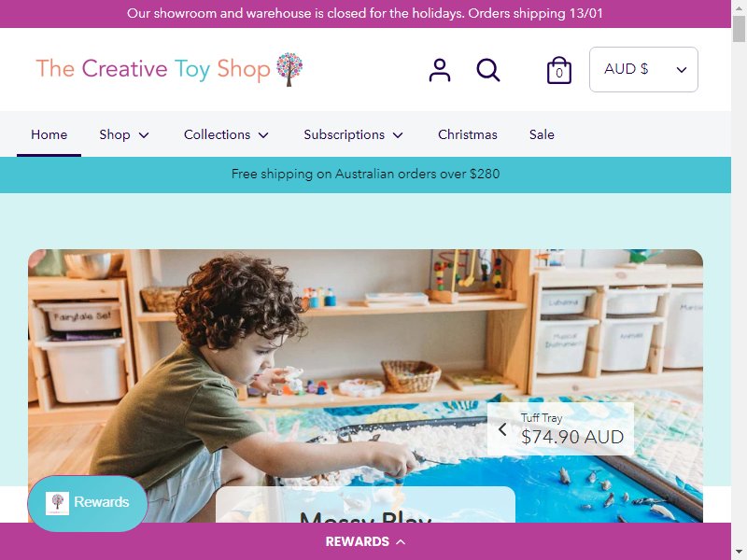The image size is (747, 560).
Task: Open the AUD $ currency dropdown
Action: [643, 69]
